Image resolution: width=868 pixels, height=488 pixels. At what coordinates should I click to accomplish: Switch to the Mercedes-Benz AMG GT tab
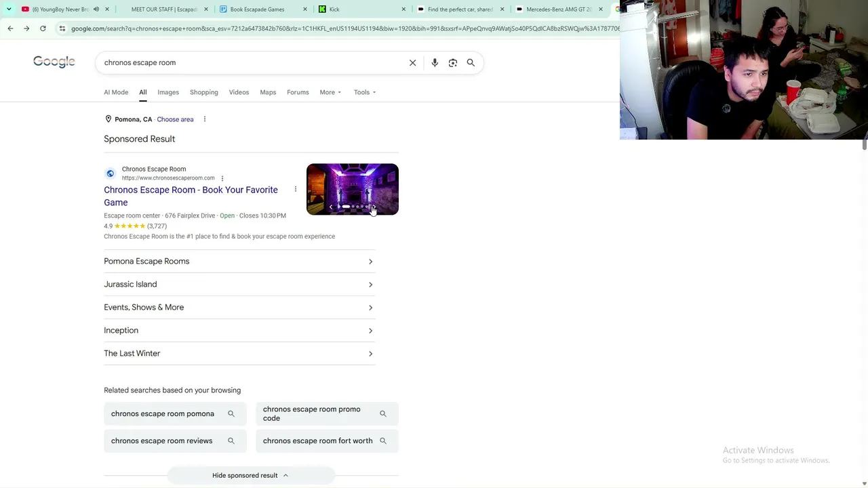(x=558, y=9)
